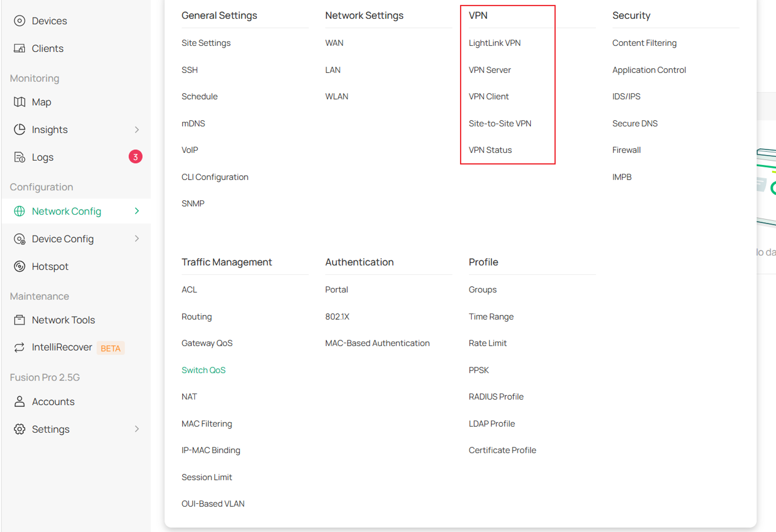Expand the Device Config chevron
Screen dimensions: 776x532
[137, 238]
